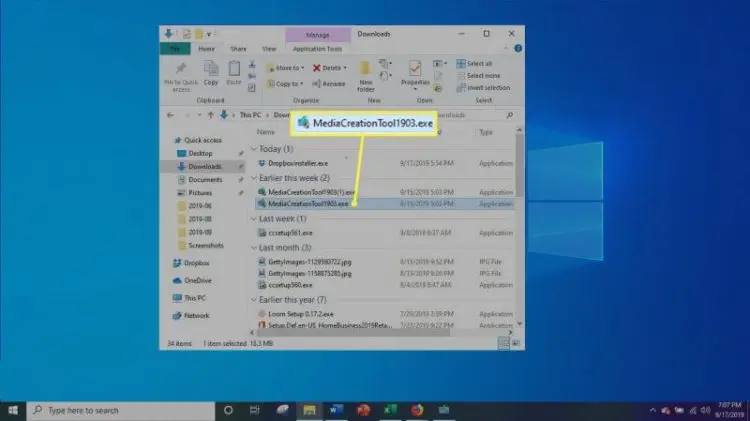The width and height of the screenshot is (750, 421).
Task: Click This PC in the address bar
Action: [250, 115]
